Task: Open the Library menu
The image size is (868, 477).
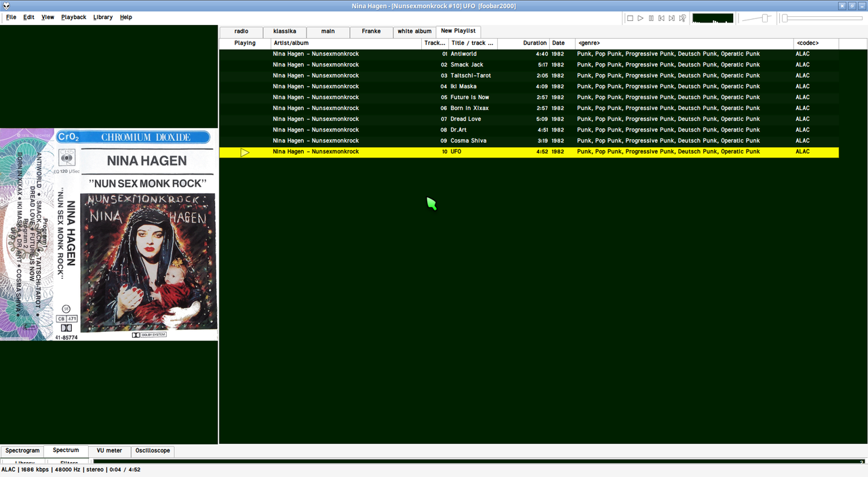Action: [103, 17]
